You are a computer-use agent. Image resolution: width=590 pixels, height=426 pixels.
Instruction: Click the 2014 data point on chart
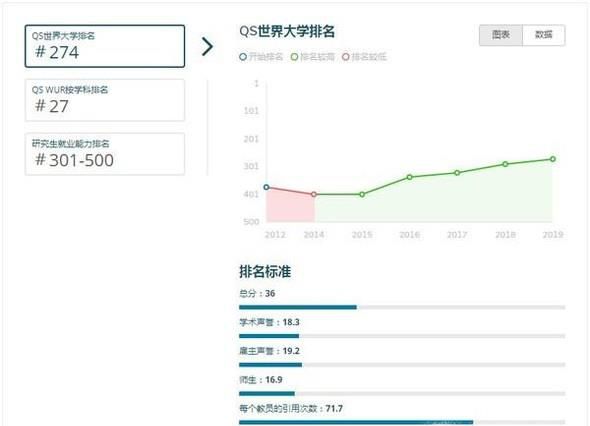pyautogui.click(x=314, y=194)
